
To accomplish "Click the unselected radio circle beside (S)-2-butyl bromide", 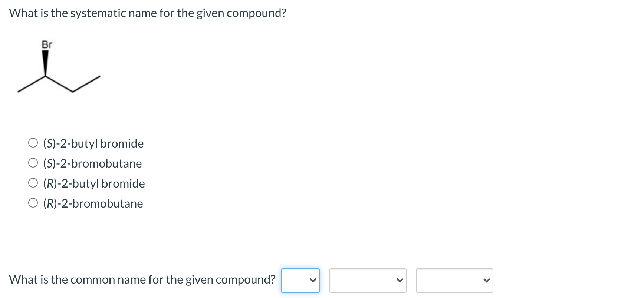I will point(33,142).
